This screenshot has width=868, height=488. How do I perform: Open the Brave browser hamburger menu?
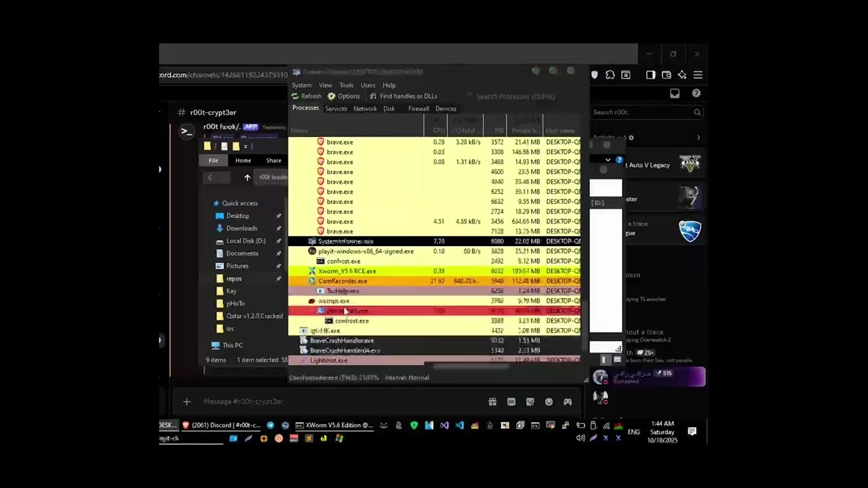click(x=698, y=75)
